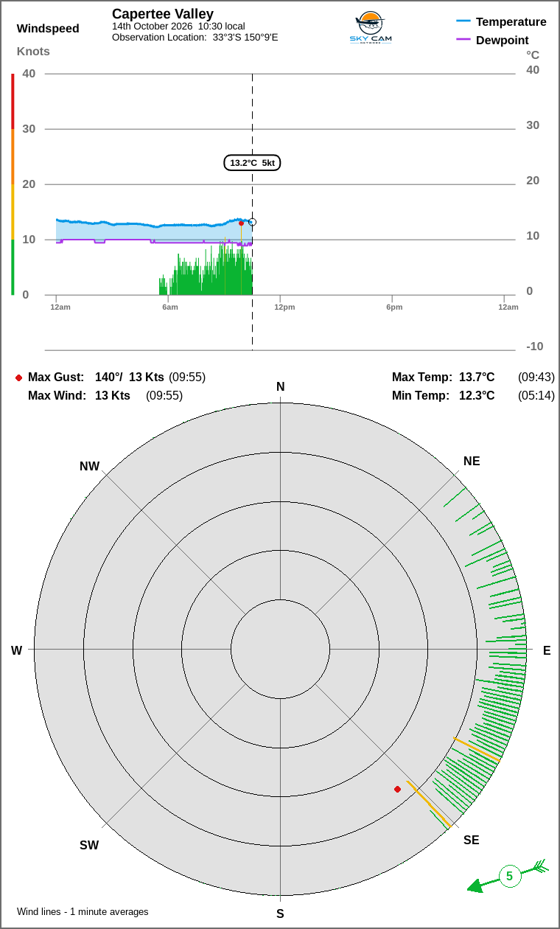Click the 'Max Wind: 13 Kts' text
The width and height of the screenshot is (560, 929).
pos(79,395)
